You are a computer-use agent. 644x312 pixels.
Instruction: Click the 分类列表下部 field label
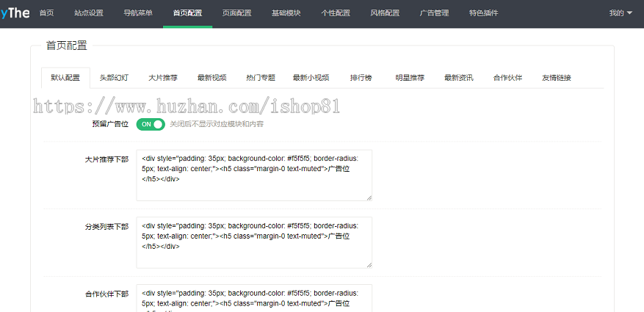pos(106,227)
